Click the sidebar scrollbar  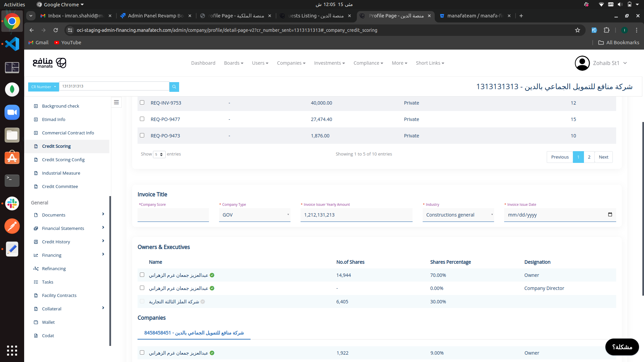coord(110,271)
